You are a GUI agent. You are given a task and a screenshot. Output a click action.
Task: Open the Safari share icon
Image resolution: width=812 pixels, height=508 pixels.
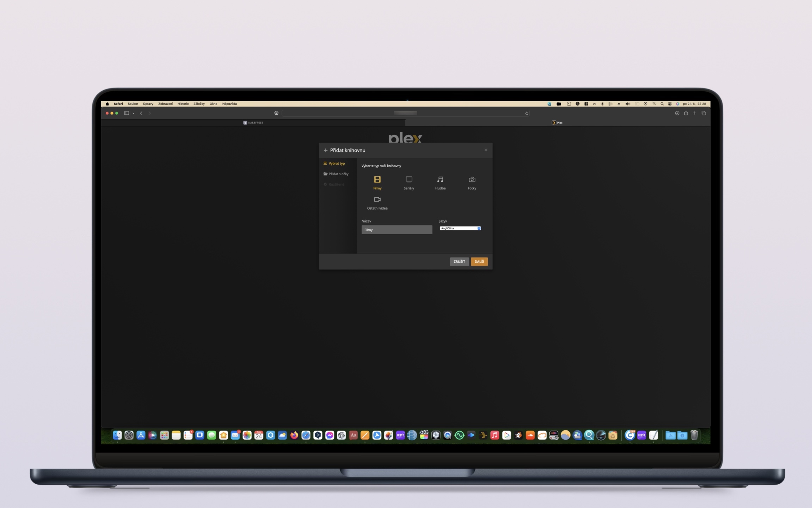[686, 113]
